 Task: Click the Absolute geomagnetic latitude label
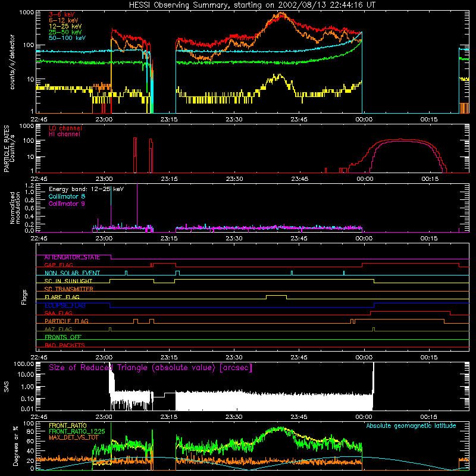click(x=411, y=426)
